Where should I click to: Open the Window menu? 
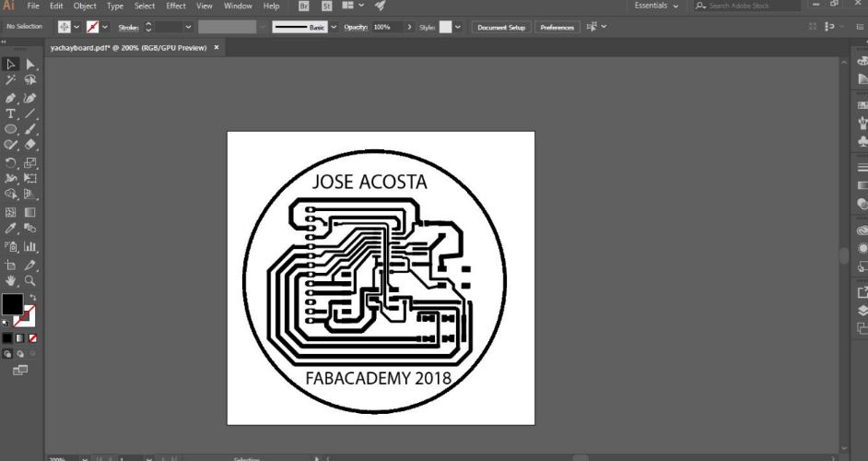(238, 6)
